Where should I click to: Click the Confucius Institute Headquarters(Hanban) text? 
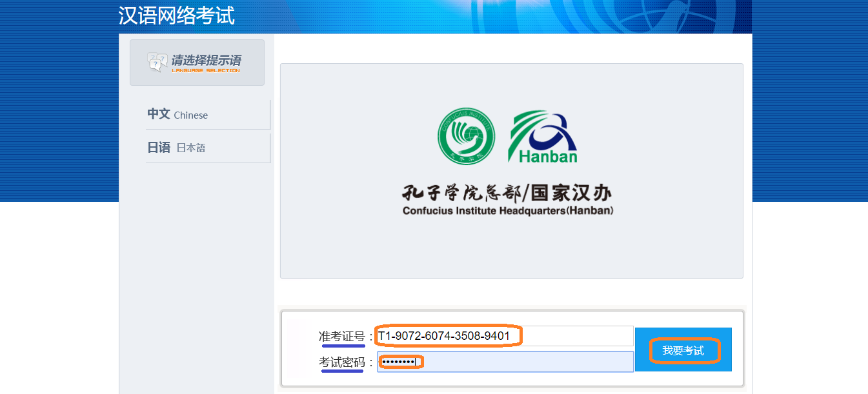click(508, 211)
